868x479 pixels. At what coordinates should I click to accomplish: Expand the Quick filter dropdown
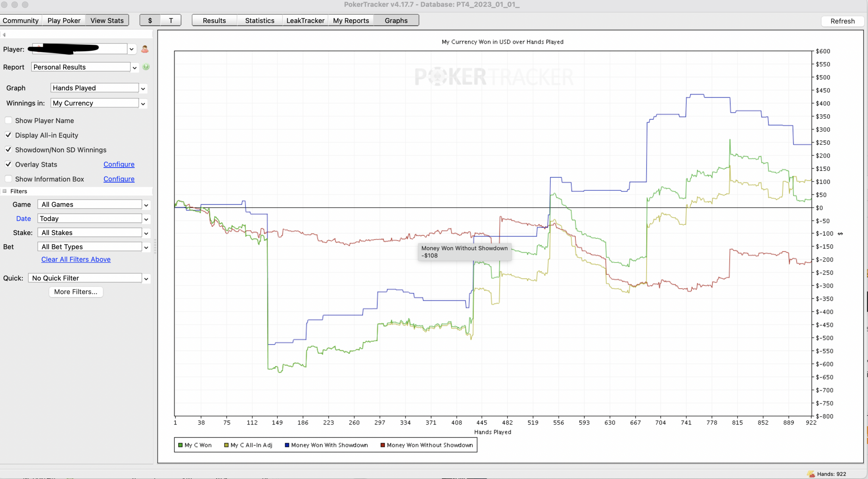pyautogui.click(x=146, y=278)
